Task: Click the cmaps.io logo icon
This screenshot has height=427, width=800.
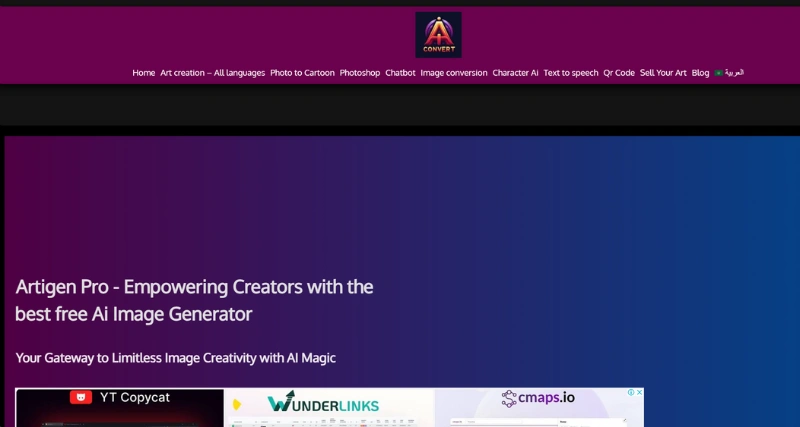Action: [x=509, y=398]
